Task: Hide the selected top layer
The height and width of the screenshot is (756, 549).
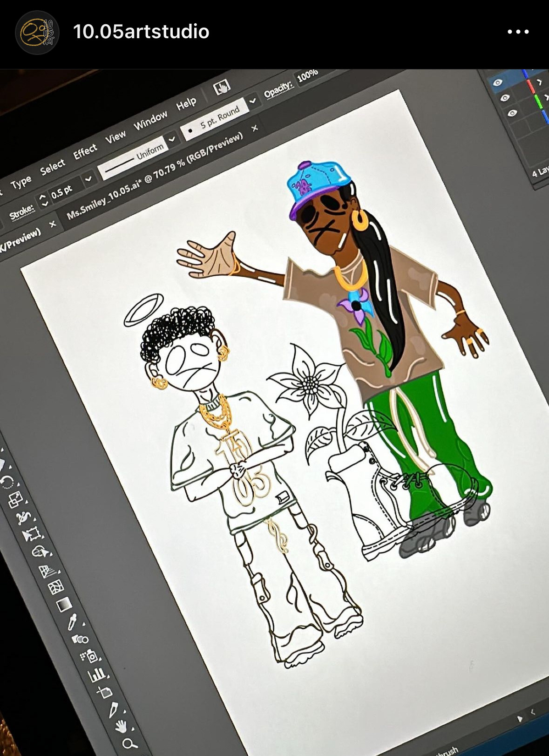Action: tap(497, 83)
